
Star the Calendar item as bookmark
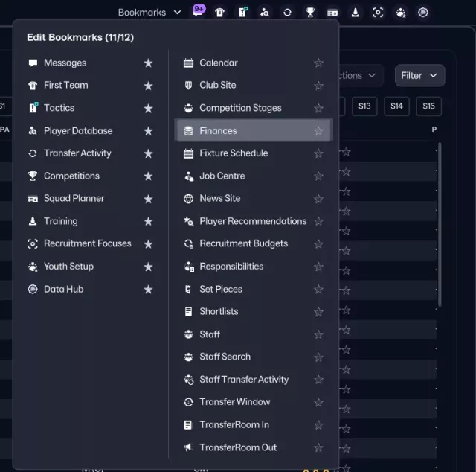pos(318,63)
